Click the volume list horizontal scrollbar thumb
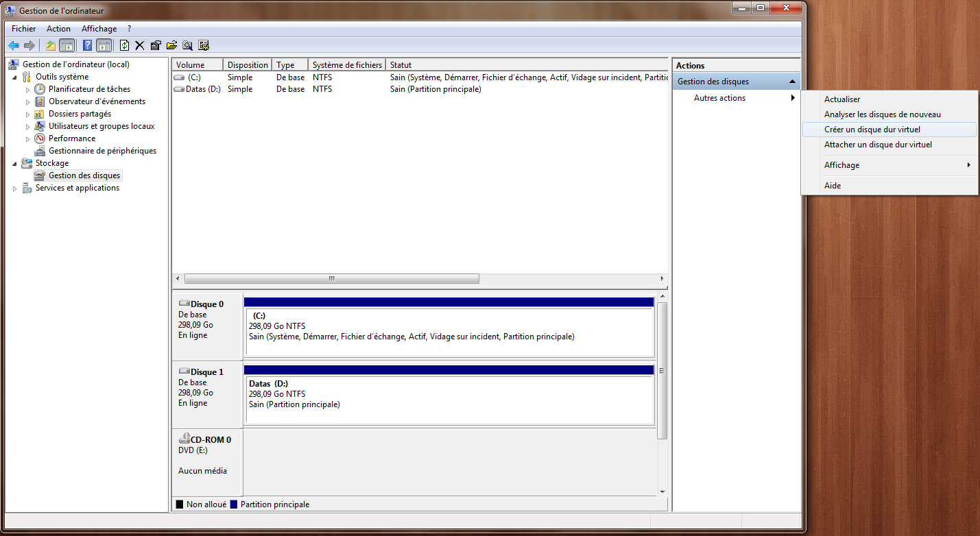This screenshot has height=536, width=980. [331, 278]
